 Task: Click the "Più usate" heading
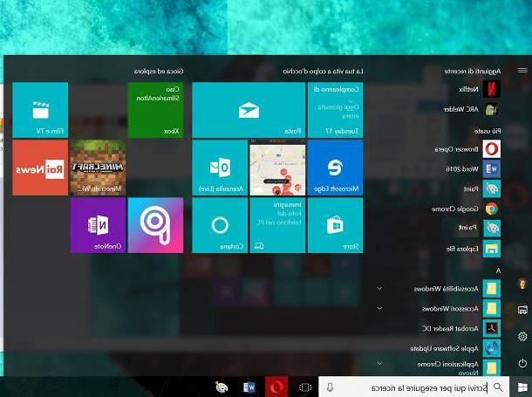click(488, 131)
